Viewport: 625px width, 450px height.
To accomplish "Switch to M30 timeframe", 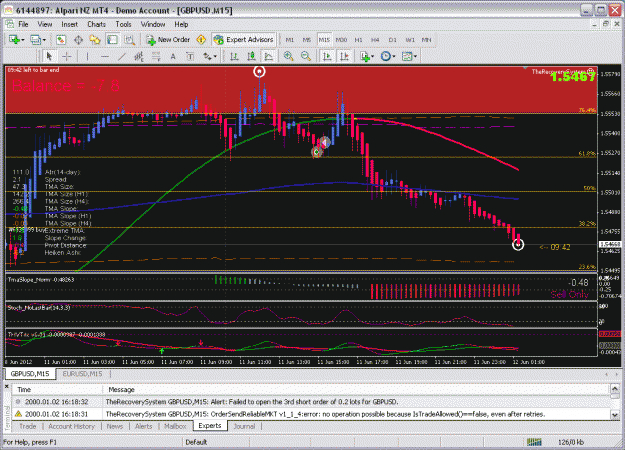I will 341,40.
